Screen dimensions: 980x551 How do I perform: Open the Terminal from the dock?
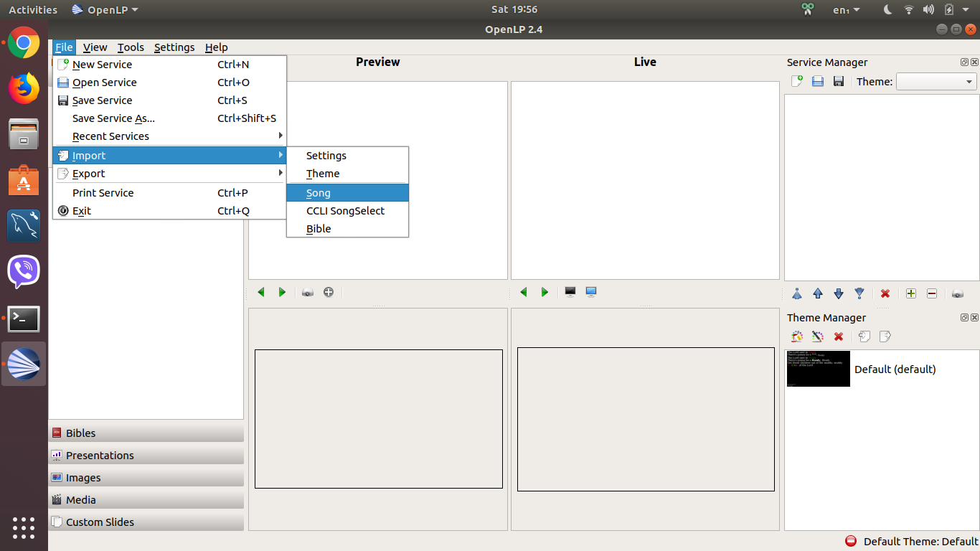point(24,319)
